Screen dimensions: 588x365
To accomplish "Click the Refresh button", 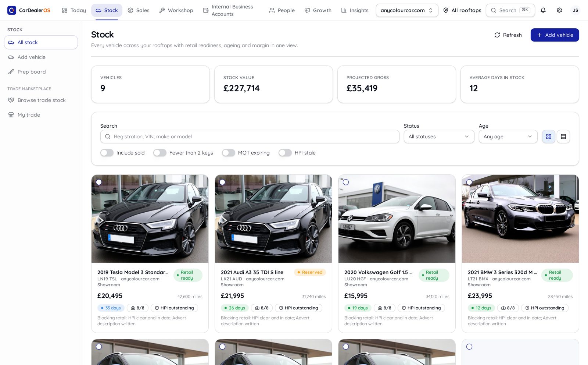I will point(508,35).
